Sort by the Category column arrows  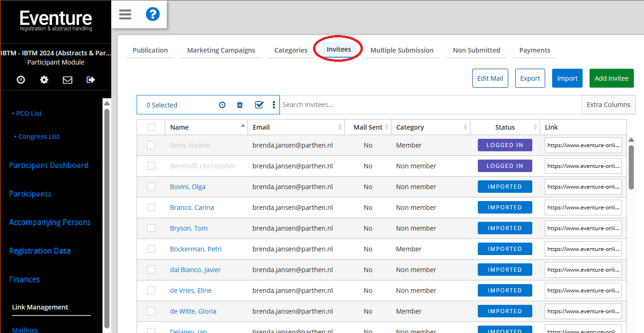(465, 127)
